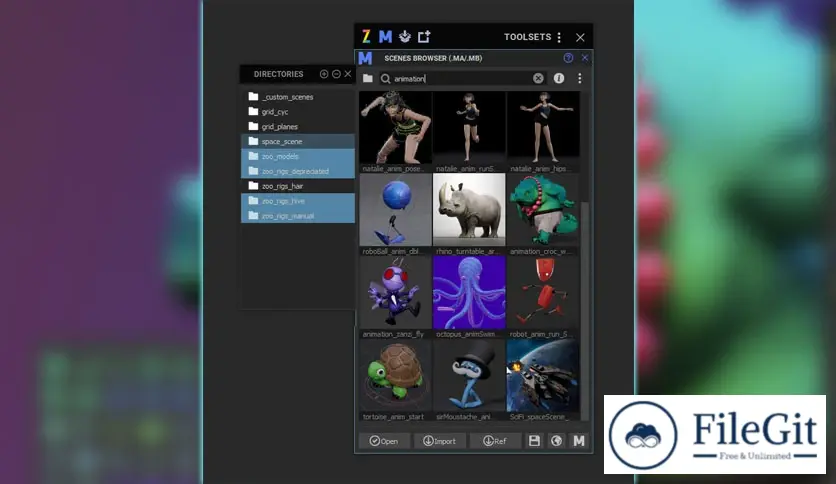Select the zoo_rigs_hive folder
836x484 pixels.
(x=298, y=201)
